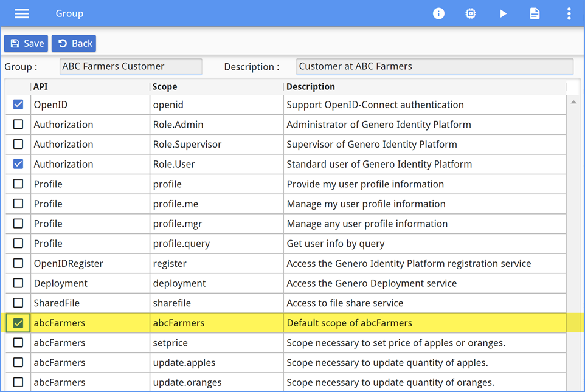The image size is (585, 392).
Task: Open the three-dot overflow menu
Action: click(x=569, y=13)
